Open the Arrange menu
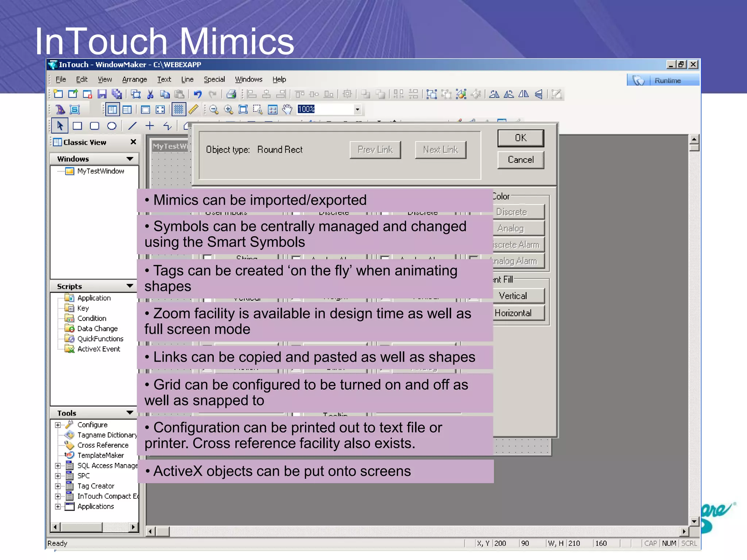Screen dimensions: 747x560 click(134, 79)
